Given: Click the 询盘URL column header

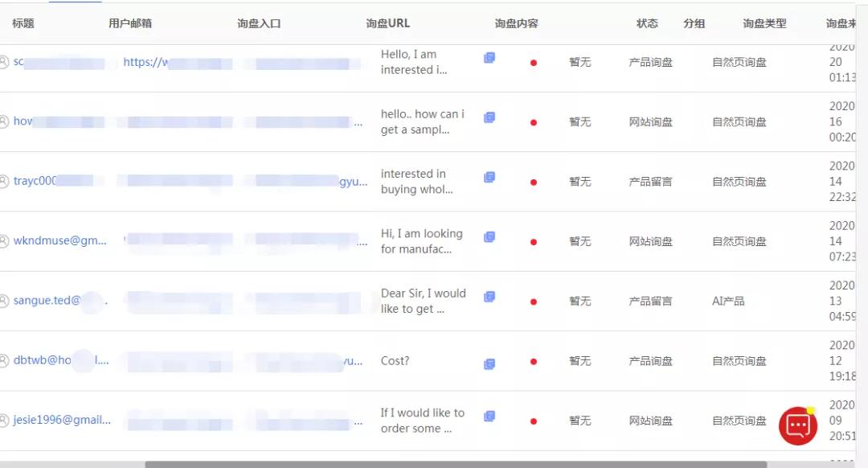Looking at the screenshot, I should (x=387, y=23).
